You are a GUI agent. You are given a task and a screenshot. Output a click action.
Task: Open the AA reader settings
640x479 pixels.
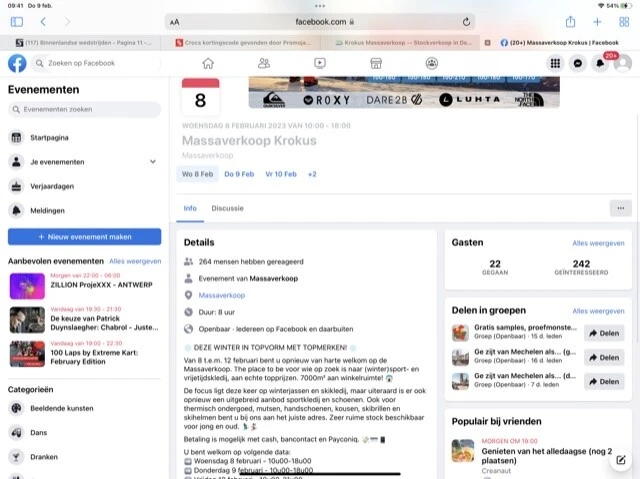click(175, 22)
